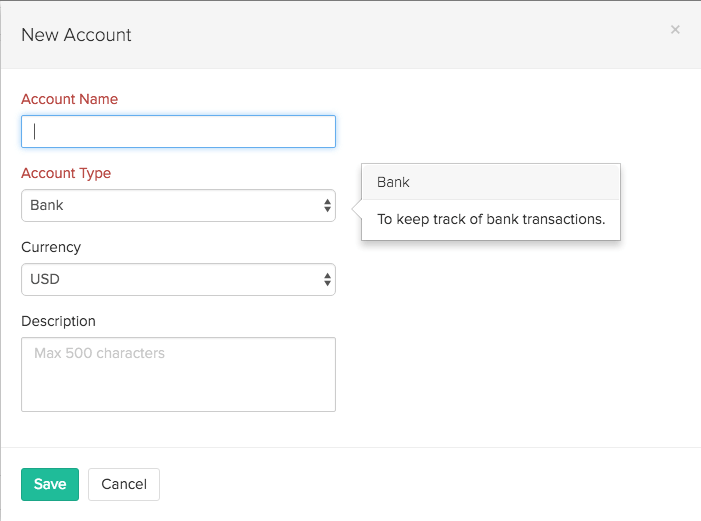Click the Description text area
The height and width of the screenshot is (521, 701).
(x=178, y=375)
